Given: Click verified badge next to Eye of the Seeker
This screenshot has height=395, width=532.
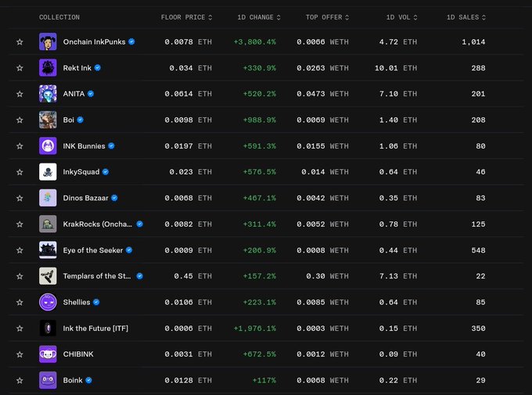Looking at the screenshot, I should click(129, 250).
